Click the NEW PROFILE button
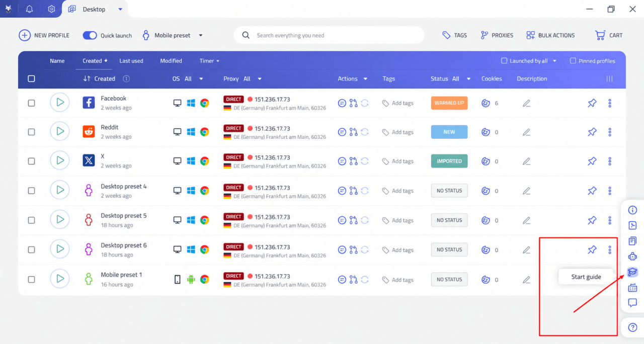644x344 pixels. (x=44, y=35)
